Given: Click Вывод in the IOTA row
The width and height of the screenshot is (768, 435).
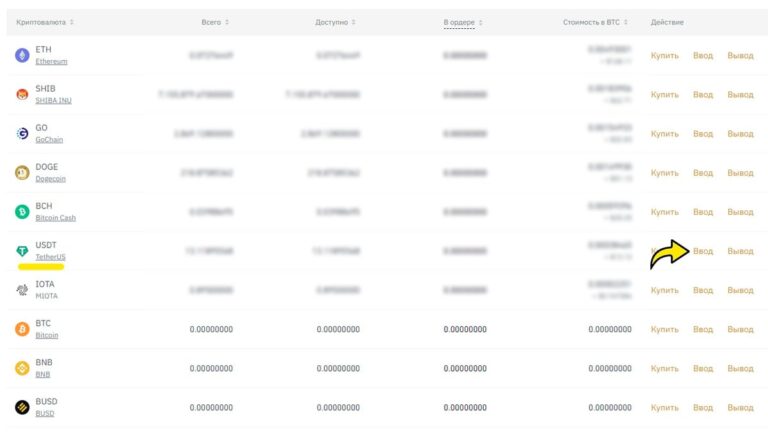Looking at the screenshot, I should 740,290.
